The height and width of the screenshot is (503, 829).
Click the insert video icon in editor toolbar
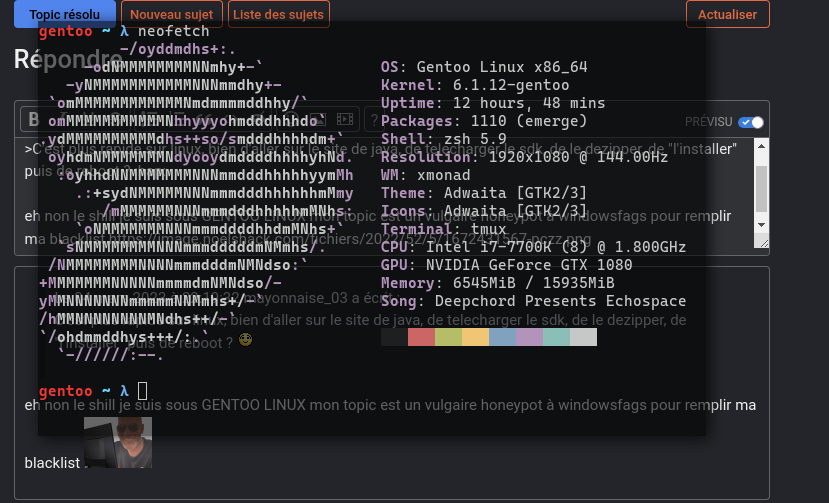(x=345, y=120)
